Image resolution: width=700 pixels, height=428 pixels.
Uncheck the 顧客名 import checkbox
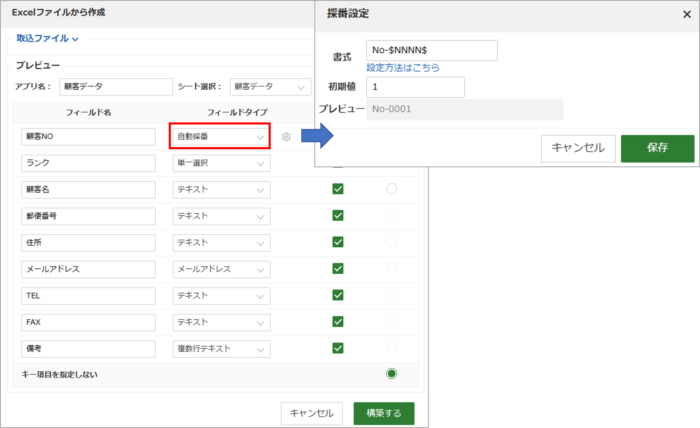pos(338,189)
